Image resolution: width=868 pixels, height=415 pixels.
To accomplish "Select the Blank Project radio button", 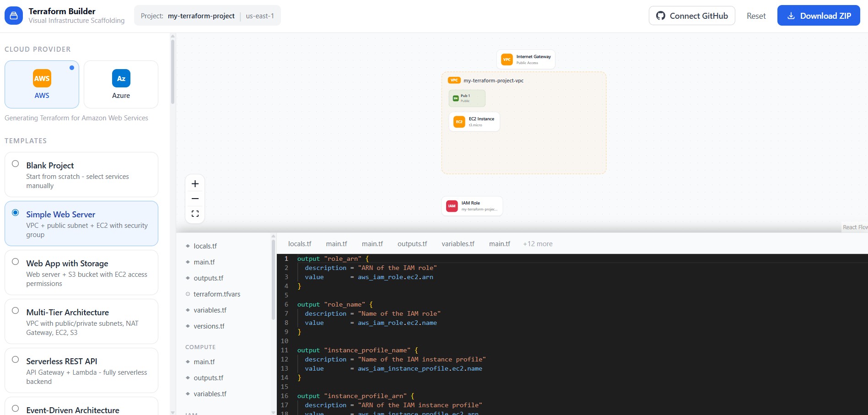I will [x=16, y=164].
